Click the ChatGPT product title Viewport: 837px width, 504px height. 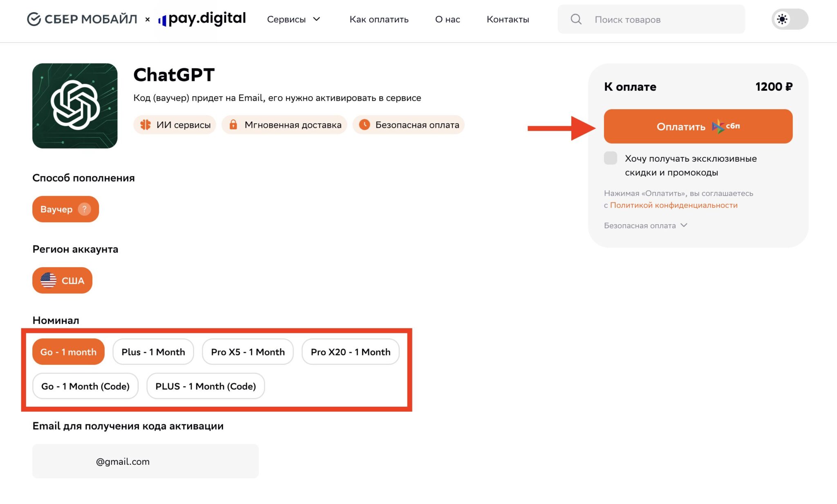[x=174, y=75]
